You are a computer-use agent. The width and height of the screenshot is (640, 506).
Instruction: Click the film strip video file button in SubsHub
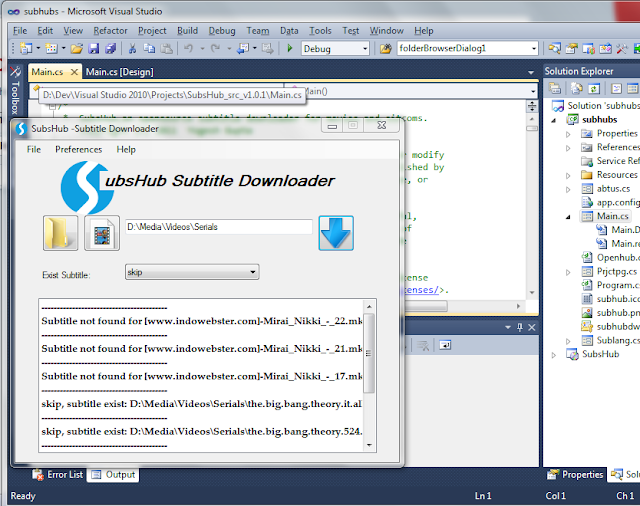pyautogui.click(x=102, y=233)
